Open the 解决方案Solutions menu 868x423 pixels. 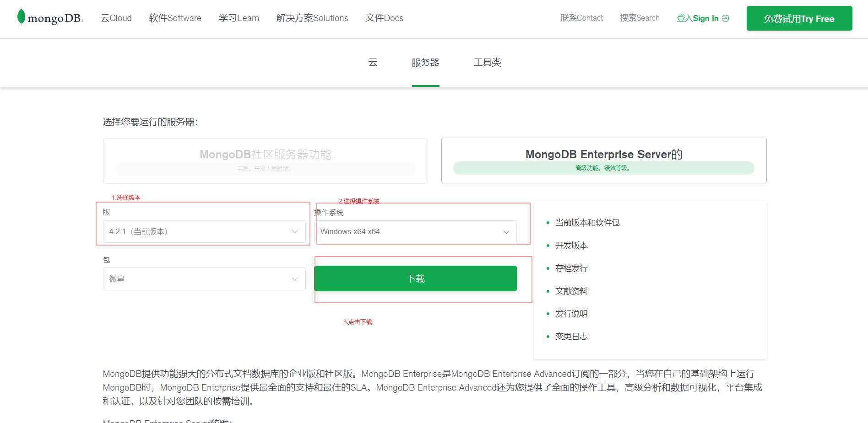(x=312, y=18)
